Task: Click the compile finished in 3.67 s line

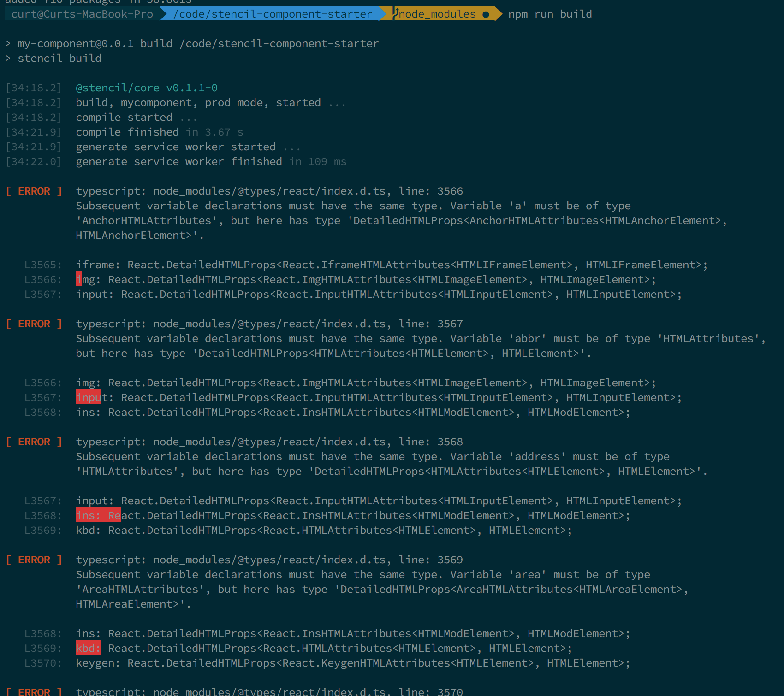Action: [x=159, y=132]
